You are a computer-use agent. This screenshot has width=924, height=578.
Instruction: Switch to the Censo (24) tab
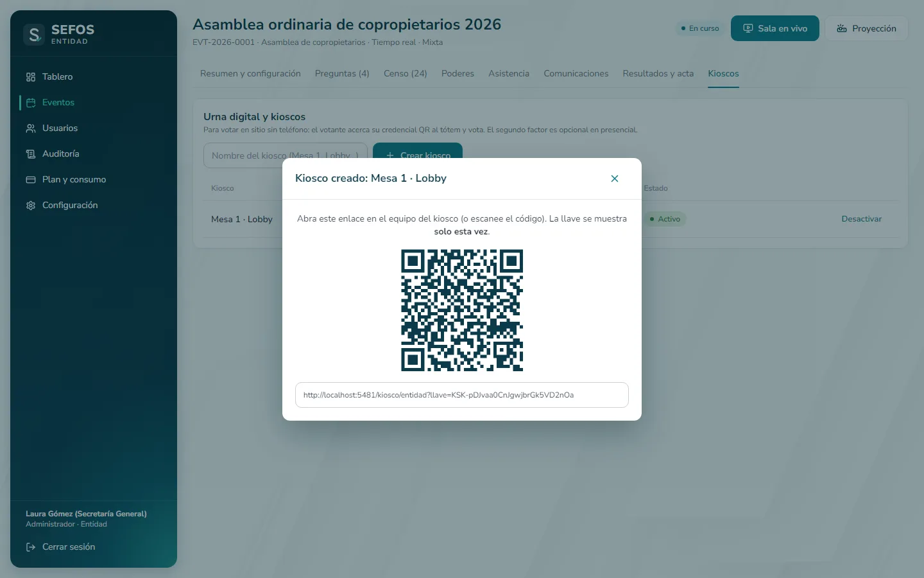406,74
